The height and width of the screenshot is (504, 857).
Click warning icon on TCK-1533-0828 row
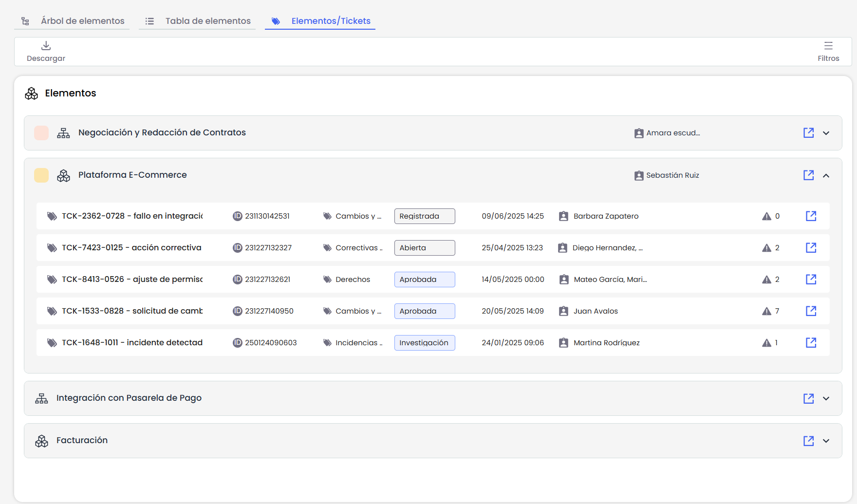pyautogui.click(x=766, y=311)
